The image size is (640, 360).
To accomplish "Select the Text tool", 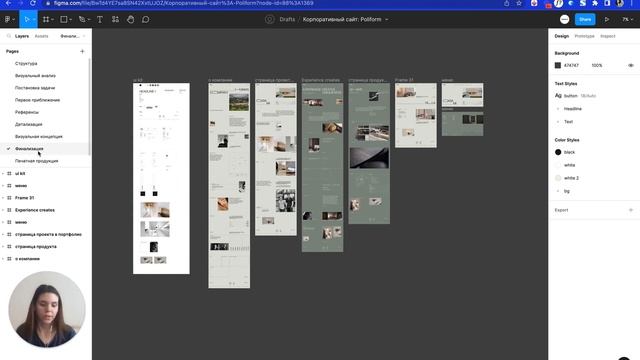I will point(100,19).
